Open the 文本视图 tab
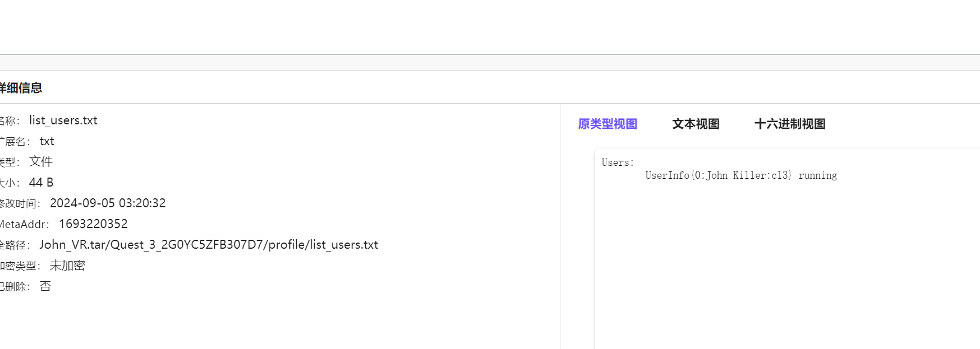 pos(696,124)
